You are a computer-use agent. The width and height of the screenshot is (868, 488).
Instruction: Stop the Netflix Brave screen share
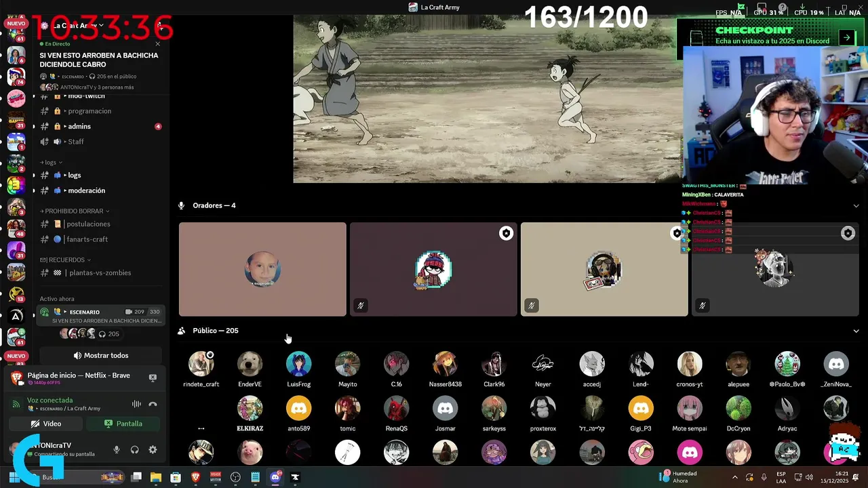coord(153,378)
